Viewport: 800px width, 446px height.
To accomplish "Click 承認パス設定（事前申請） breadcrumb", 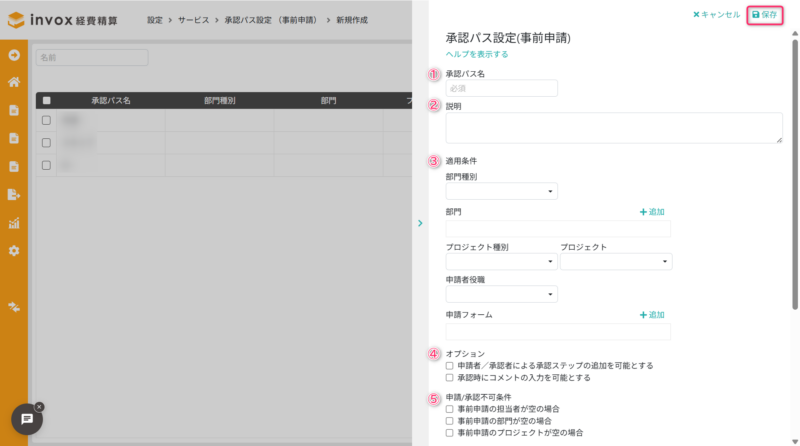I will pos(272,20).
